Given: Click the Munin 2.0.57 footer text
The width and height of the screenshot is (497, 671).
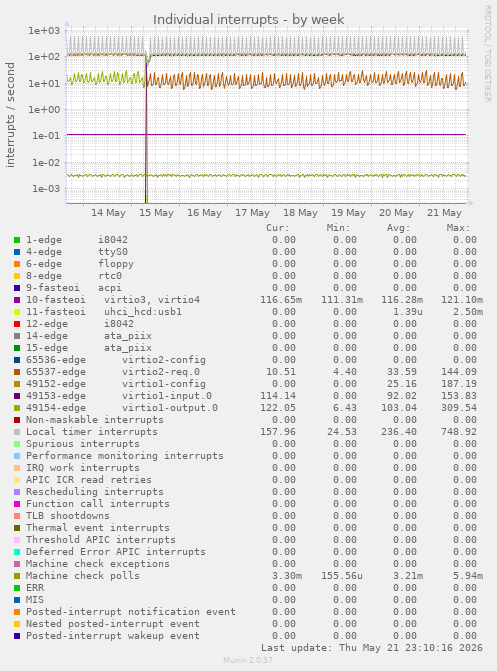Looking at the screenshot, I should click(x=248, y=660).
